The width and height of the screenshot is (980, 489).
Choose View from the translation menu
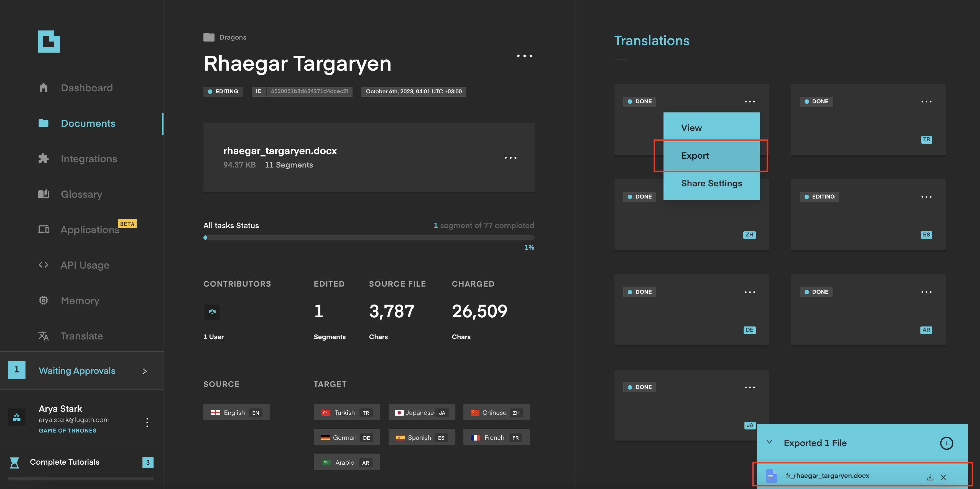tap(711, 128)
